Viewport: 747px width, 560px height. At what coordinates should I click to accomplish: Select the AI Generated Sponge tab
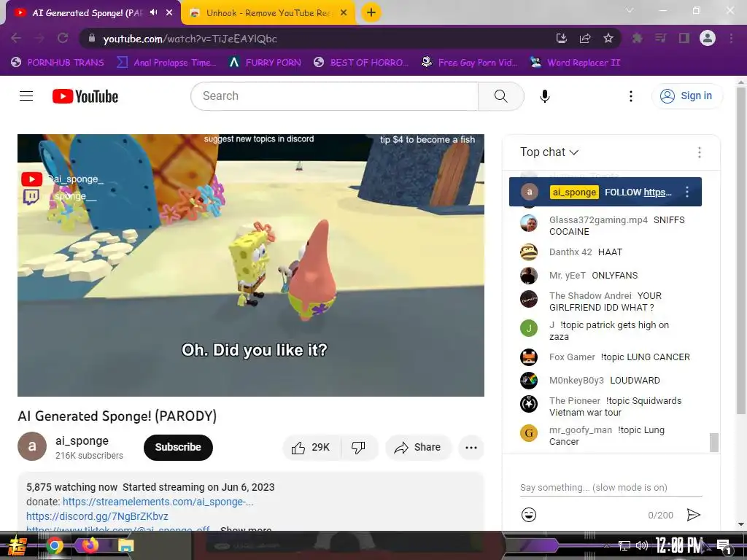[86, 13]
